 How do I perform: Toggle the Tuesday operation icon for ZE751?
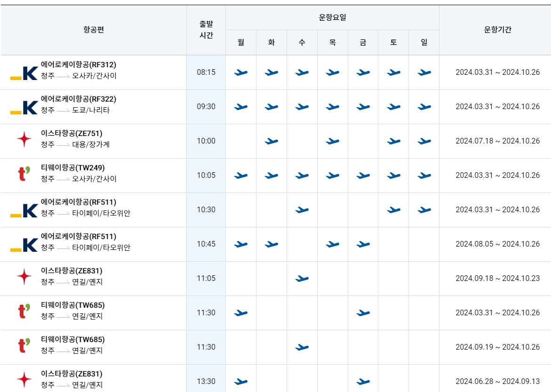pyautogui.click(x=271, y=141)
